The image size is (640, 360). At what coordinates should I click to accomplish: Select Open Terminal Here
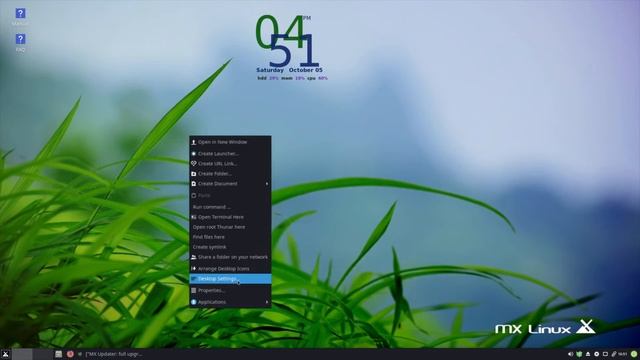[x=230, y=217]
